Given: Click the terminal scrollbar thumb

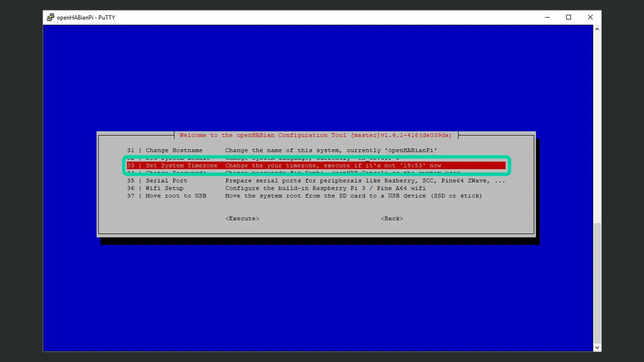Looking at the screenshot, I should [597, 283].
